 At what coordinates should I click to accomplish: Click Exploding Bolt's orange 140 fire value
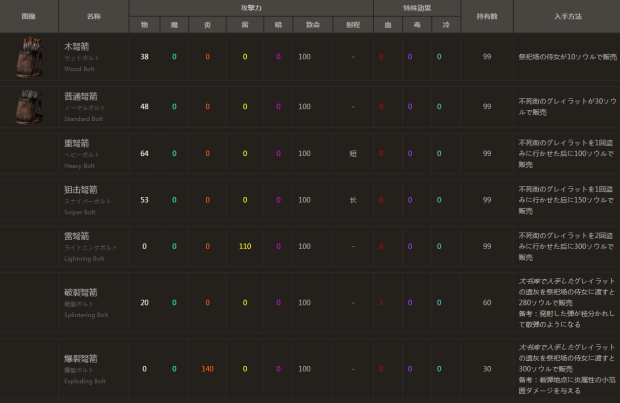[208, 368]
